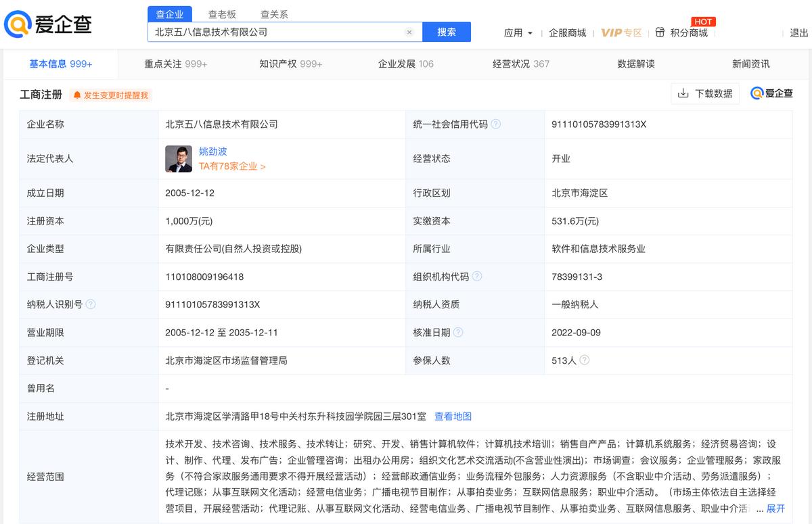Viewport: 812px width, 524px height.
Task: Click the 搜索 search button
Action: [447, 32]
